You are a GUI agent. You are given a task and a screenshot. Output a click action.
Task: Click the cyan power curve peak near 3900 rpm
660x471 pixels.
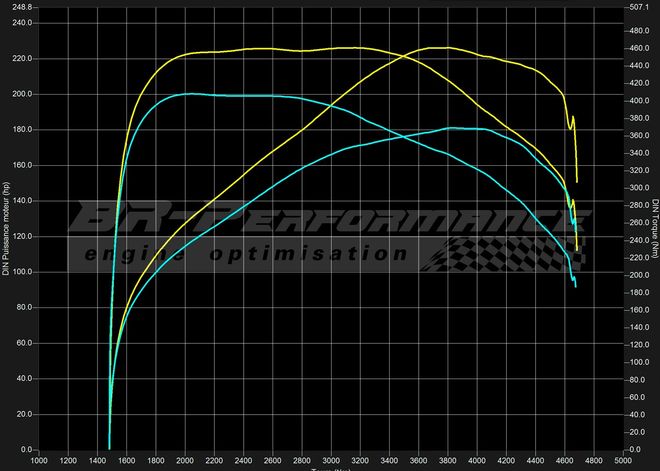click(x=455, y=128)
